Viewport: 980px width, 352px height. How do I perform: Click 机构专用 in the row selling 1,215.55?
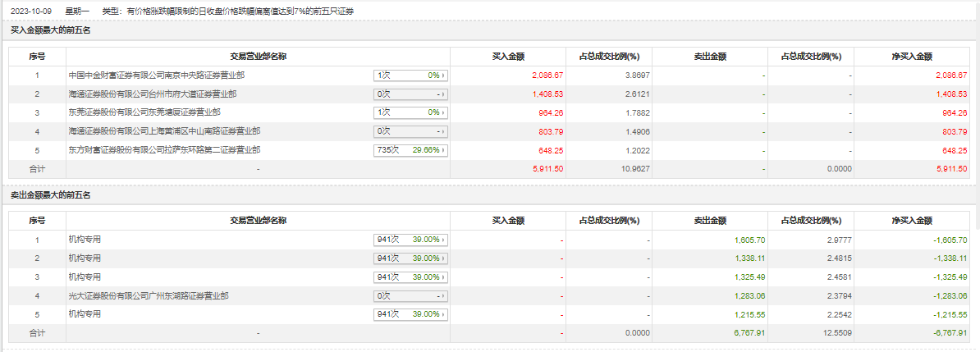85,314
